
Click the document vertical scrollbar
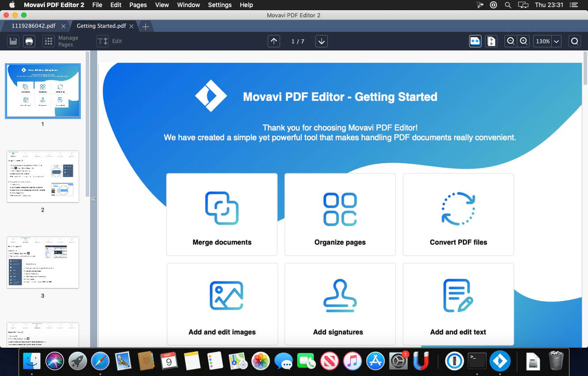[x=585, y=70]
